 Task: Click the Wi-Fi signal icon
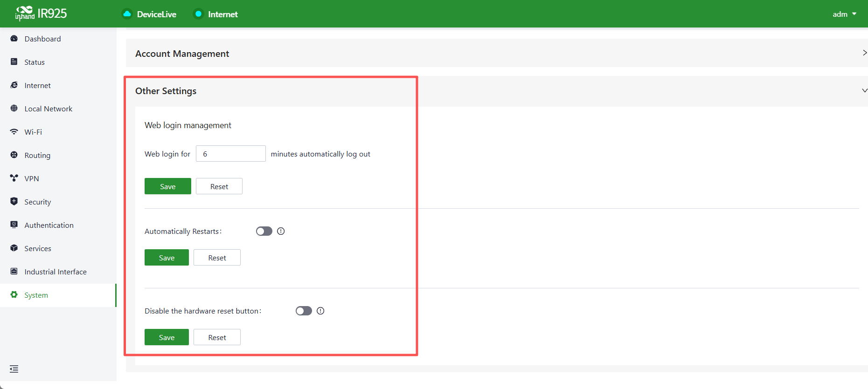14,132
